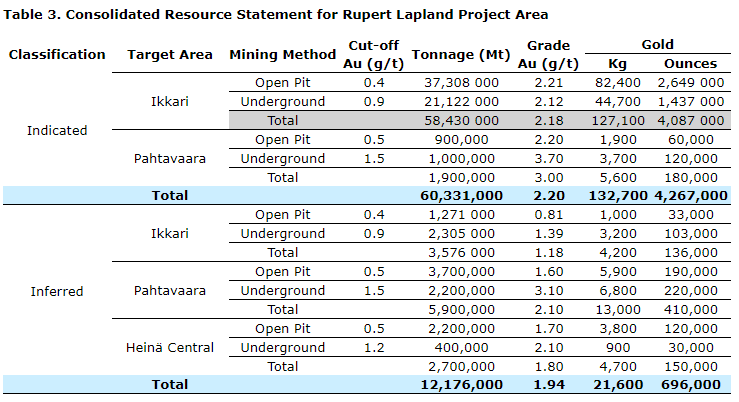The height and width of the screenshot is (402, 739).
Task: Select the 'Target Area' column header
Action: tap(170, 55)
